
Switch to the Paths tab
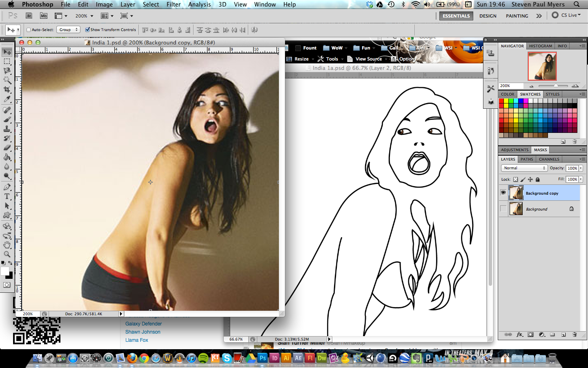[527, 159]
